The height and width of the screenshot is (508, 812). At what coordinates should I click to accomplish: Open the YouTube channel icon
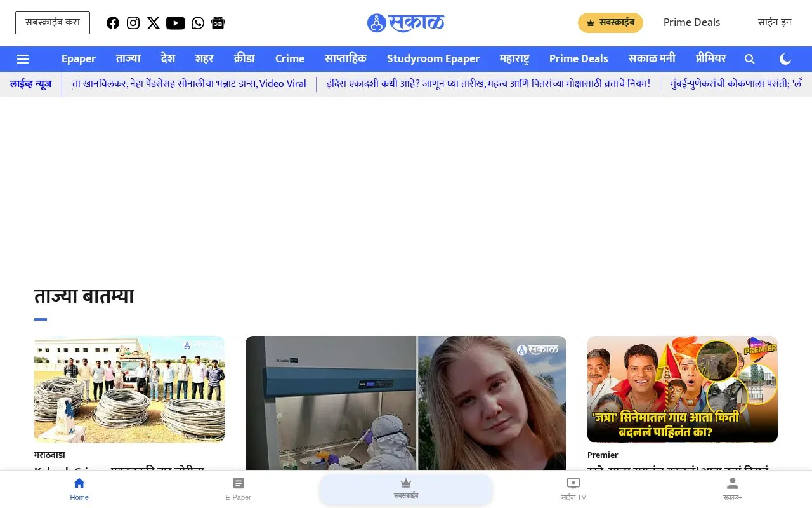(176, 23)
